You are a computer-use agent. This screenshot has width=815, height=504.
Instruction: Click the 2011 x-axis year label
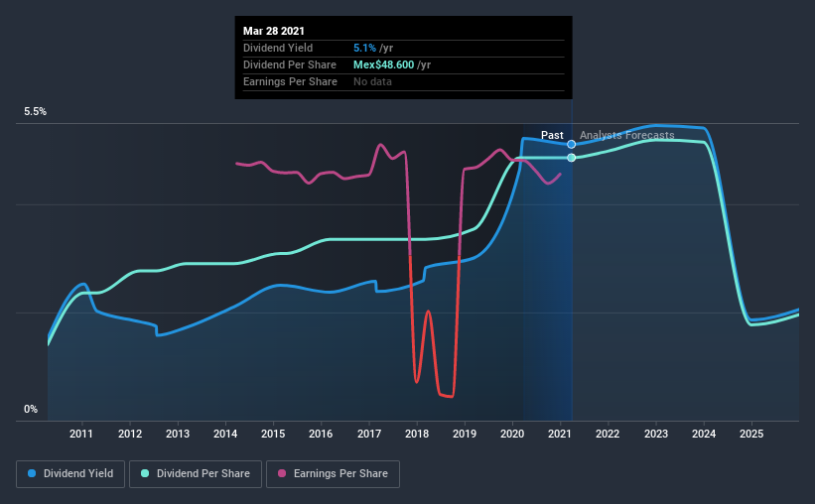[81, 434]
